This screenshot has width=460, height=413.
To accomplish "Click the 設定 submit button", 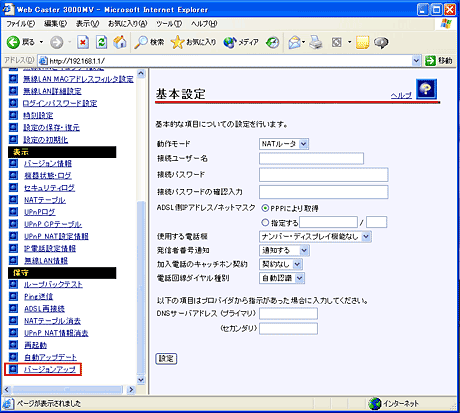I will (166, 359).
